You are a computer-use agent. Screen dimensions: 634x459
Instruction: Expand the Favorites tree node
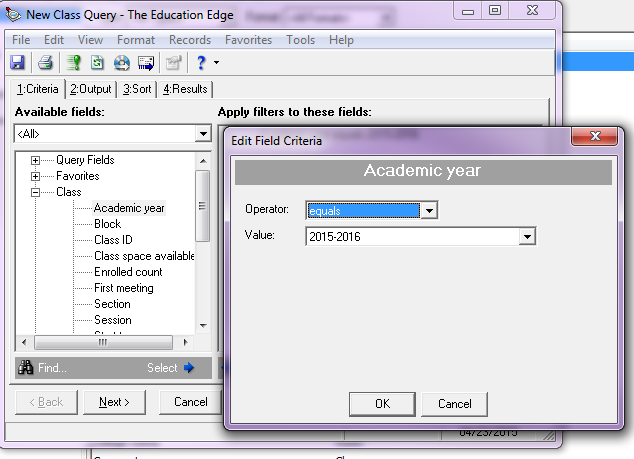pos(36,177)
